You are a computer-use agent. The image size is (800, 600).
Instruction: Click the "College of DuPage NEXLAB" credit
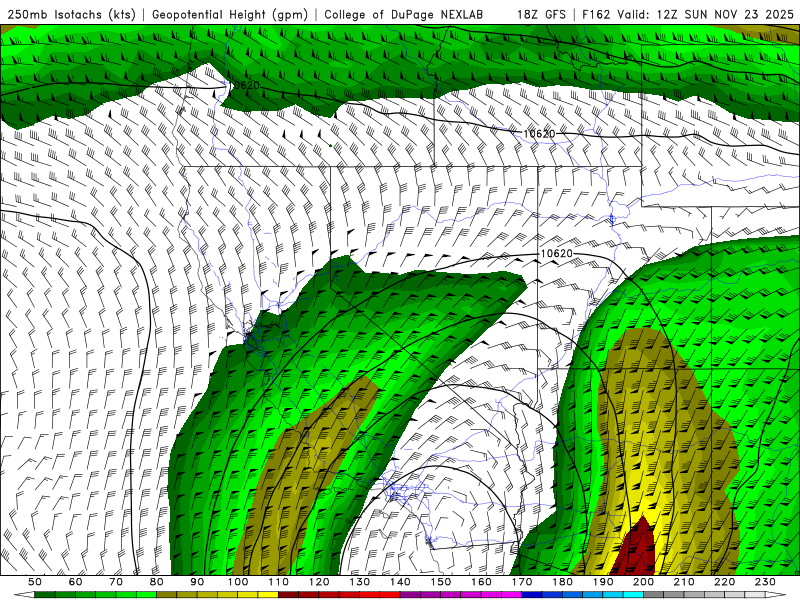click(404, 14)
